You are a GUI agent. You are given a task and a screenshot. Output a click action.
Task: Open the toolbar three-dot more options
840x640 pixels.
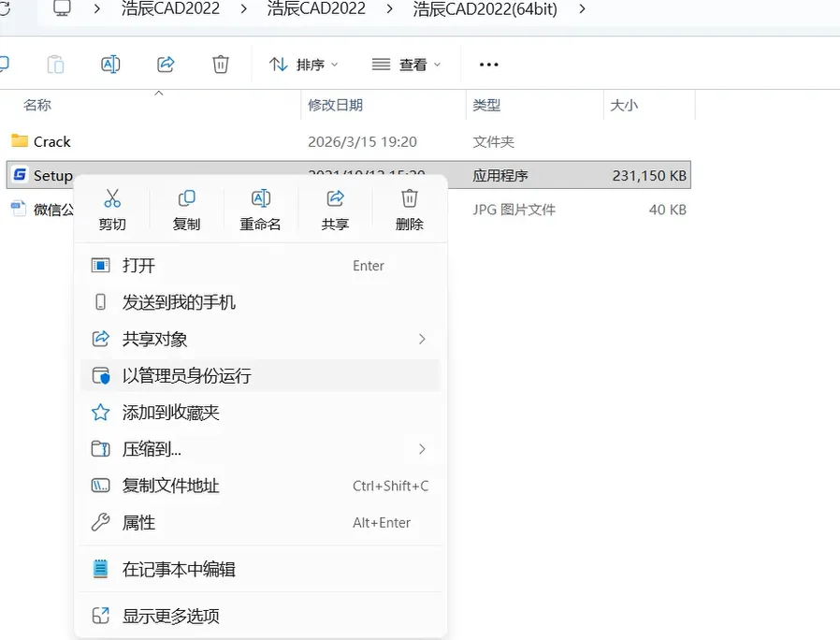(x=488, y=65)
